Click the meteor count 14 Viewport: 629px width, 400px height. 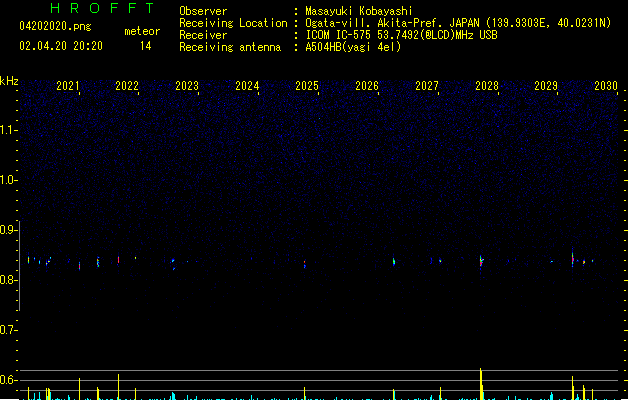click(146, 46)
